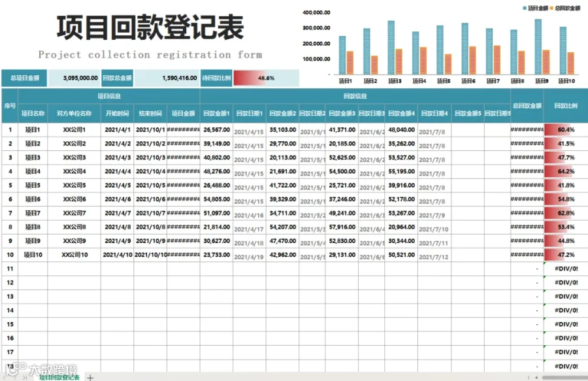Click the 回款金额3 column header
Viewport: 588px width, 381px height.
pos(342,113)
